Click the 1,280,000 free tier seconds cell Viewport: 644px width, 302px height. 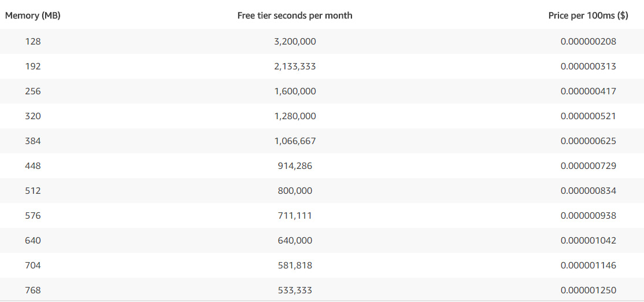295,116
